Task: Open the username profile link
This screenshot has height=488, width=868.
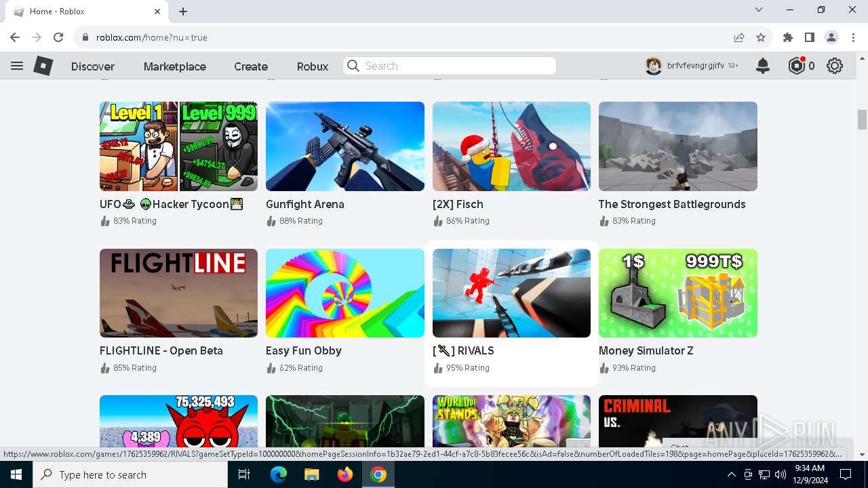Action: pyautogui.click(x=695, y=66)
